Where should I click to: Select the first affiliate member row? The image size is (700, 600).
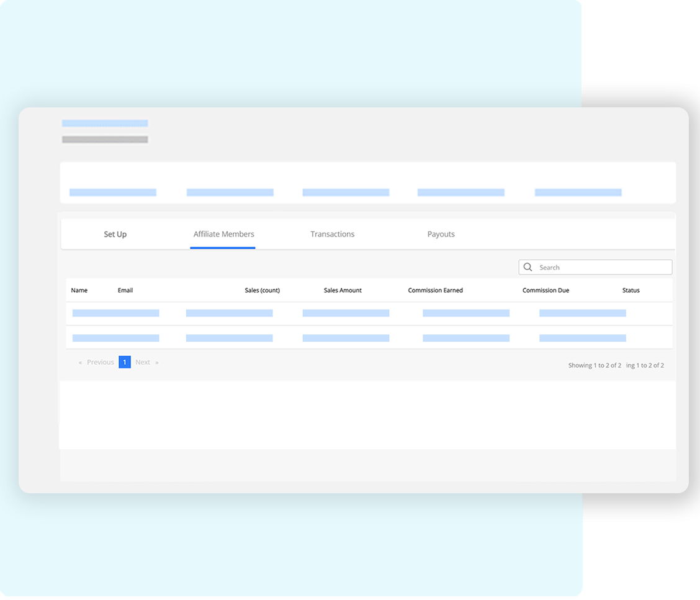click(x=369, y=313)
